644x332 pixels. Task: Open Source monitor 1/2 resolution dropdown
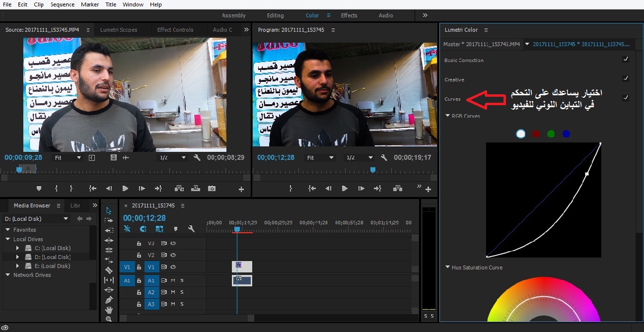(172, 157)
